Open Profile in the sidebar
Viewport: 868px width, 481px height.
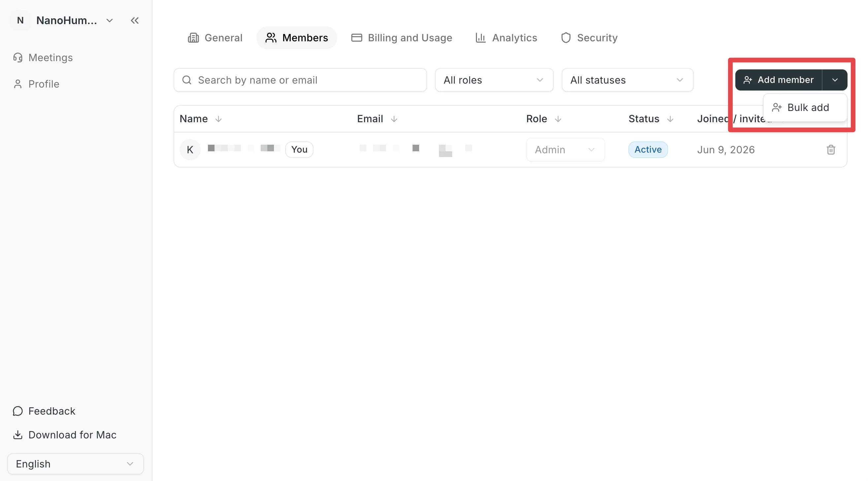tap(36, 84)
